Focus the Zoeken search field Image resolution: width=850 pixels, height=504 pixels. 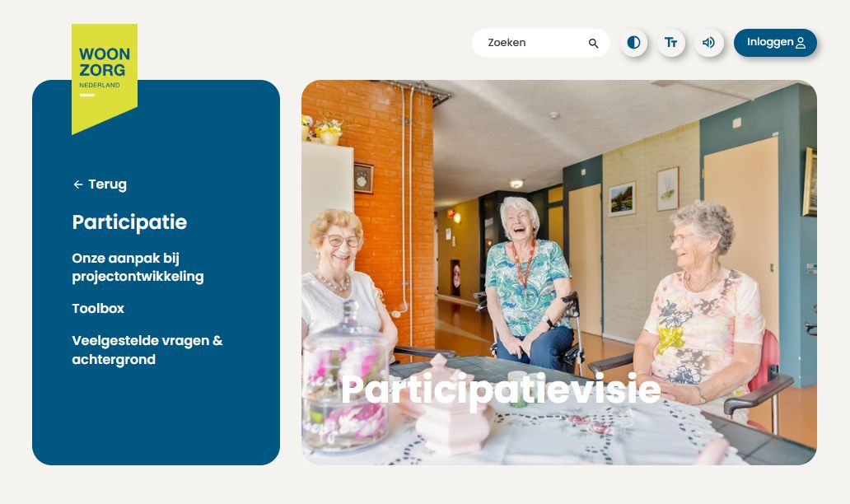click(540, 43)
